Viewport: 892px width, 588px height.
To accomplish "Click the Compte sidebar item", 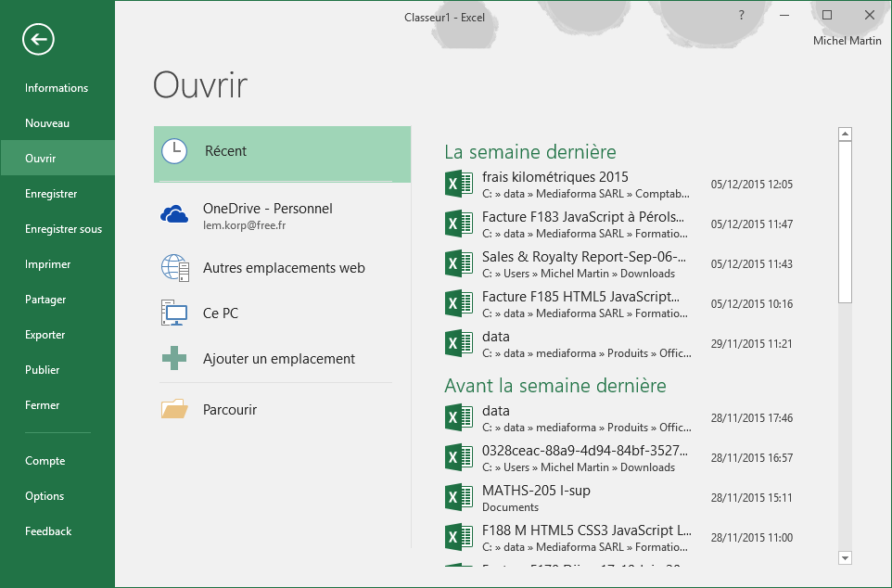I will tap(45, 461).
